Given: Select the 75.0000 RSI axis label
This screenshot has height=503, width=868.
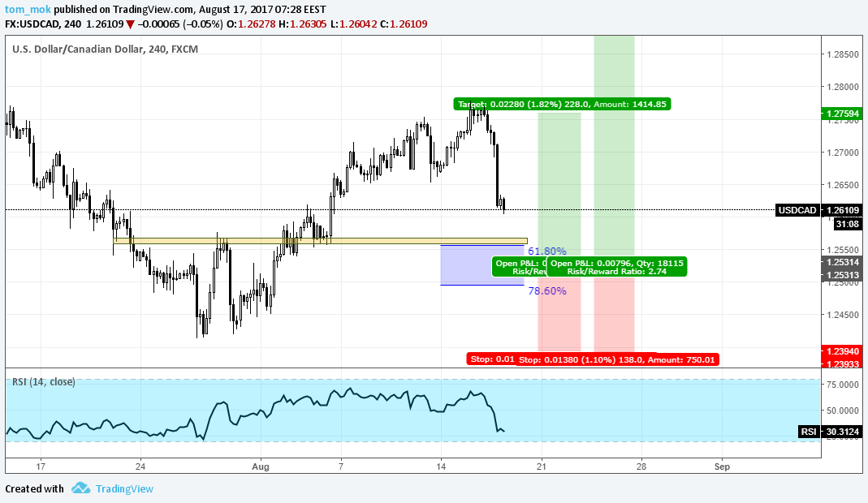Looking at the screenshot, I should [843, 384].
